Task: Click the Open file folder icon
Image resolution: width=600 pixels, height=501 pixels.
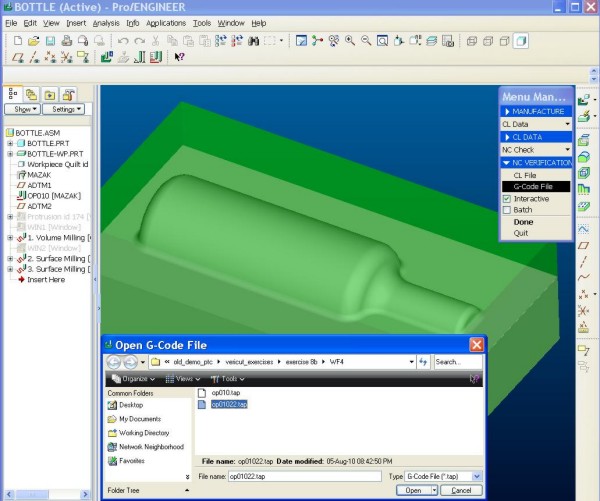Action: (34, 41)
